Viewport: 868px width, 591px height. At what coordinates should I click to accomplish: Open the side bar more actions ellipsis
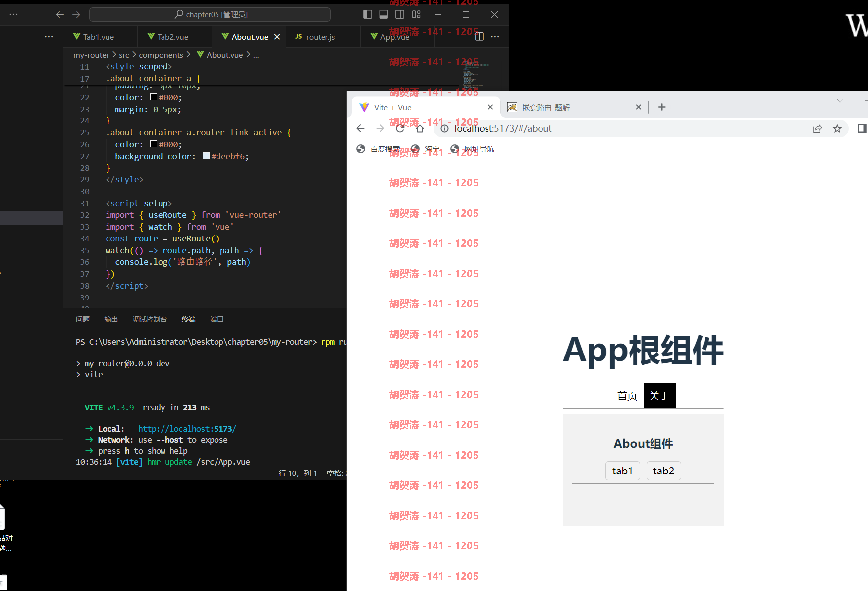click(x=49, y=37)
